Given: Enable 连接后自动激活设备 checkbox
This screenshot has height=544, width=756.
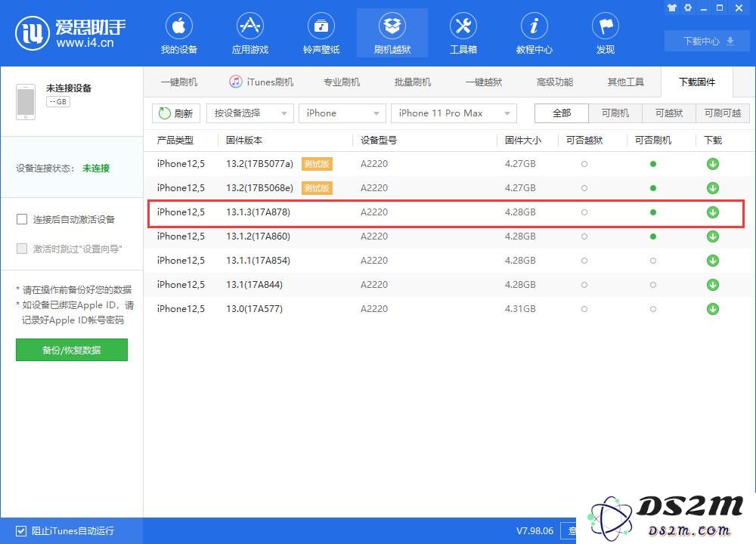Looking at the screenshot, I should pyautogui.click(x=22, y=220).
